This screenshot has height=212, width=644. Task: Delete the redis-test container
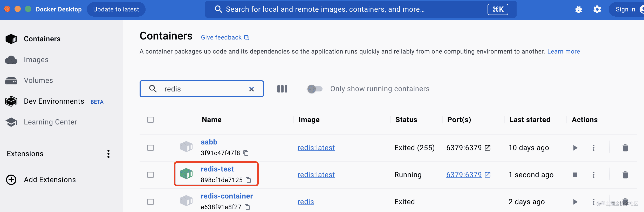(x=625, y=175)
